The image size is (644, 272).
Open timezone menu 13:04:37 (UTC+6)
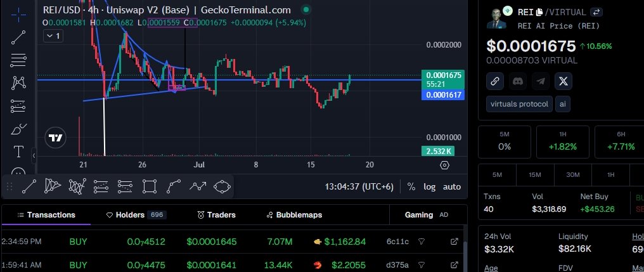359,186
